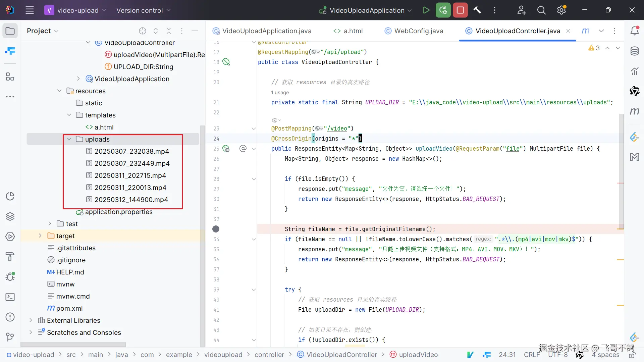
Task: Toggle the read-only lock icon in status bar
Action: tap(632, 355)
